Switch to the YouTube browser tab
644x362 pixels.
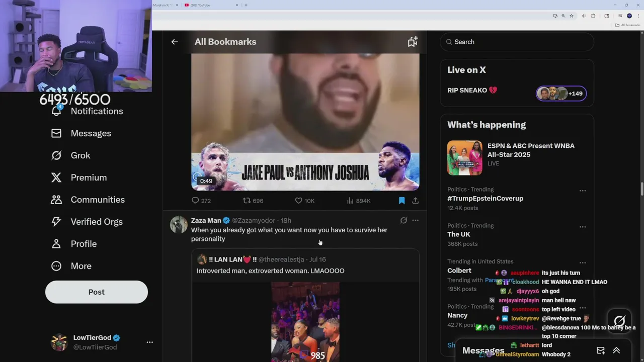211,5
